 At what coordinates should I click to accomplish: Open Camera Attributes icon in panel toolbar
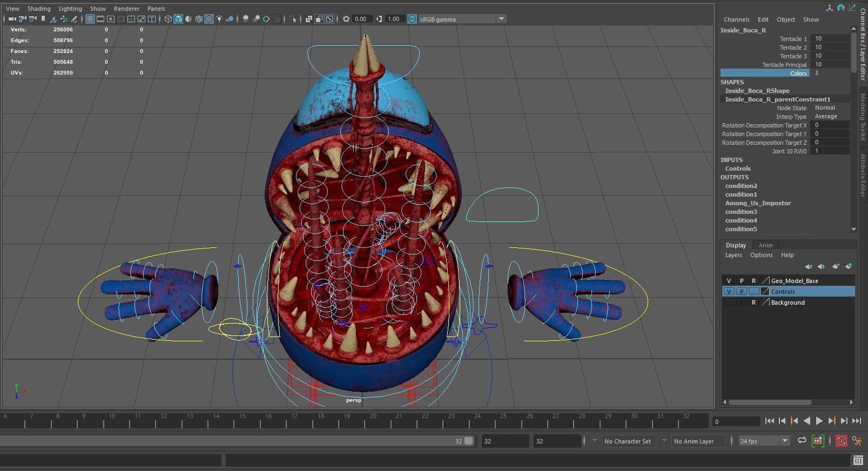33,19
